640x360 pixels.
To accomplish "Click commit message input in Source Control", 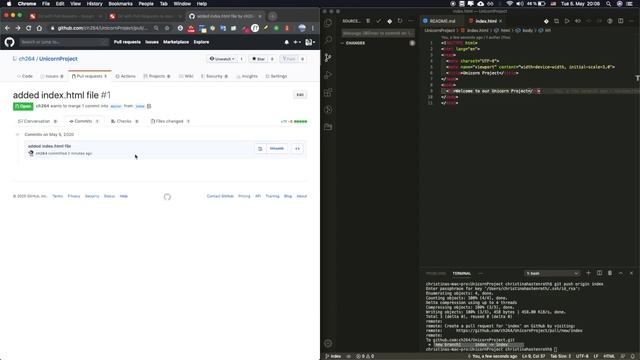I will tap(378, 33).
